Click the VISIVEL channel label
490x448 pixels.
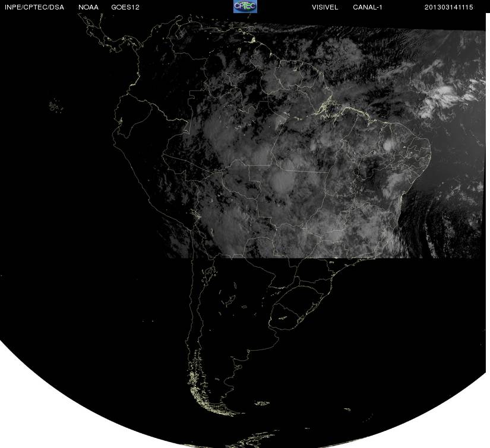[x=325, y=7]
